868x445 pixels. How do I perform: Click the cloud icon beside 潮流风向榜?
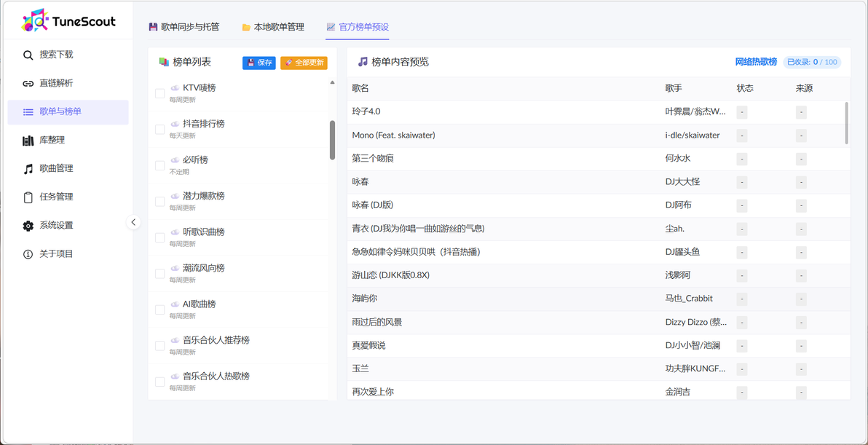pyautogui.click(x=174, y=268)
